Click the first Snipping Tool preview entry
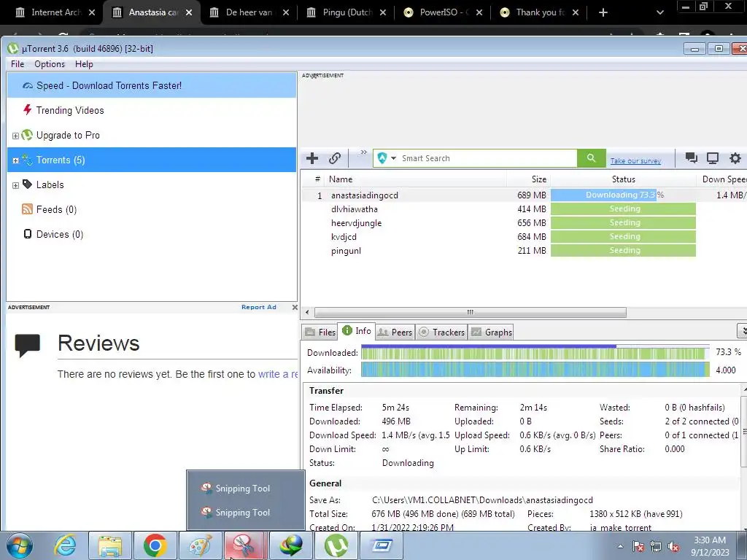This screenshot has width=747, height=560. 245,488
